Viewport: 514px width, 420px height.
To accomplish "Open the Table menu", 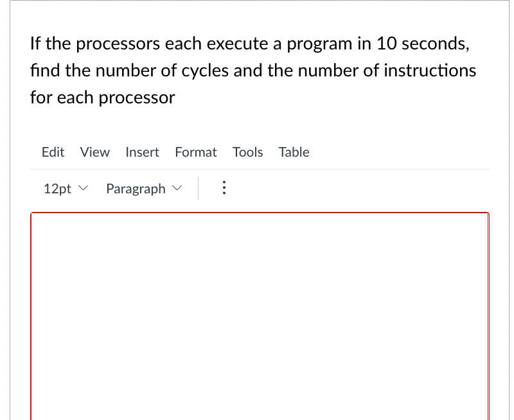I will click(294, 152).
